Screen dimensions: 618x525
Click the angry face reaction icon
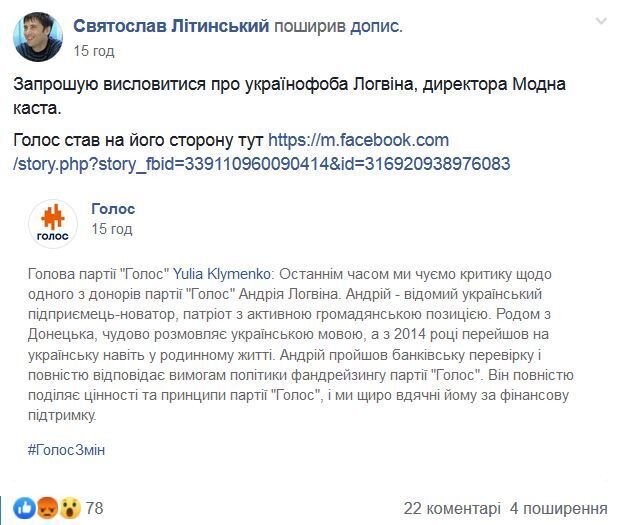[x=47, y=508]
